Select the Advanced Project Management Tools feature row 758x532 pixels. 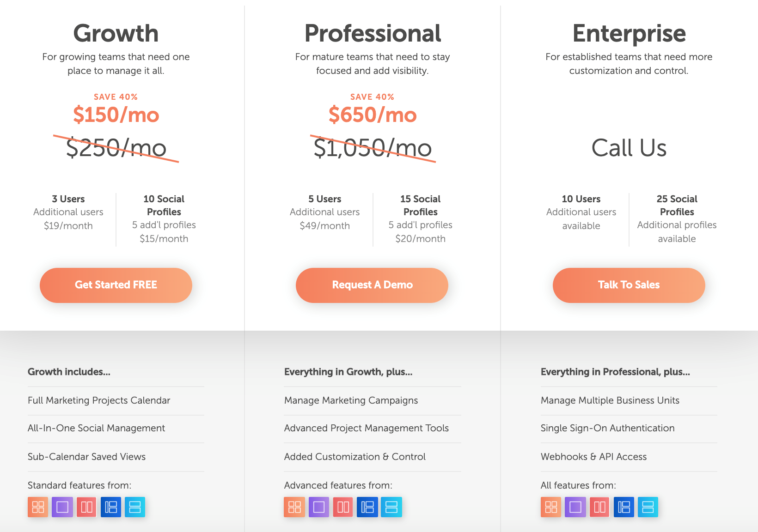pos(366,428)
